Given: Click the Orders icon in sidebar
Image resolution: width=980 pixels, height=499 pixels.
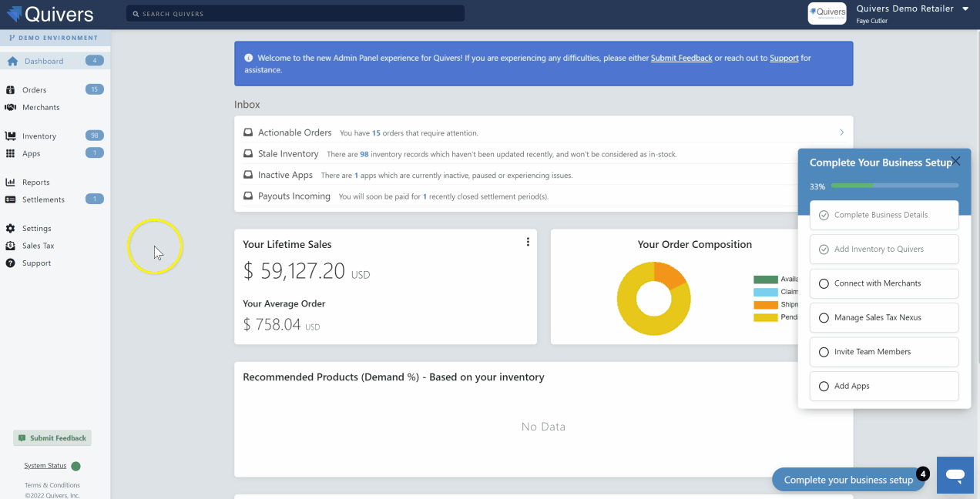Looking at the screenshot, I should pyautogui.click(x=11, y=90).
